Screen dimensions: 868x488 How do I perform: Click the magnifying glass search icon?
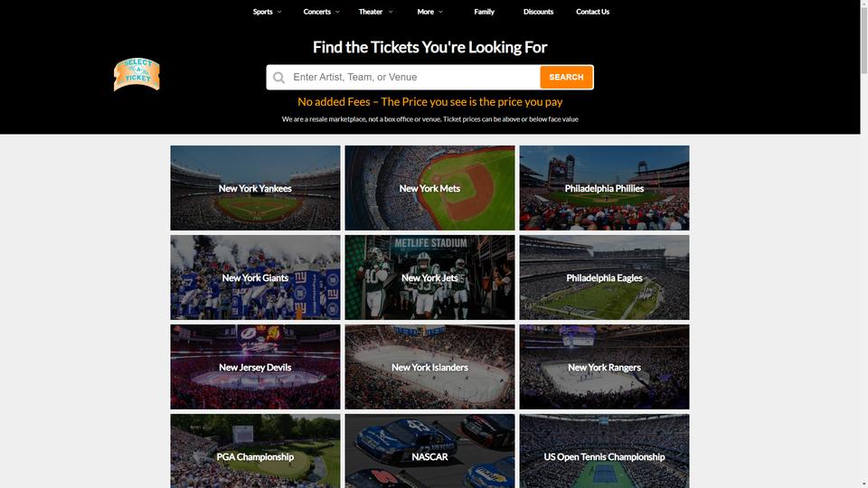coord(279,78)
